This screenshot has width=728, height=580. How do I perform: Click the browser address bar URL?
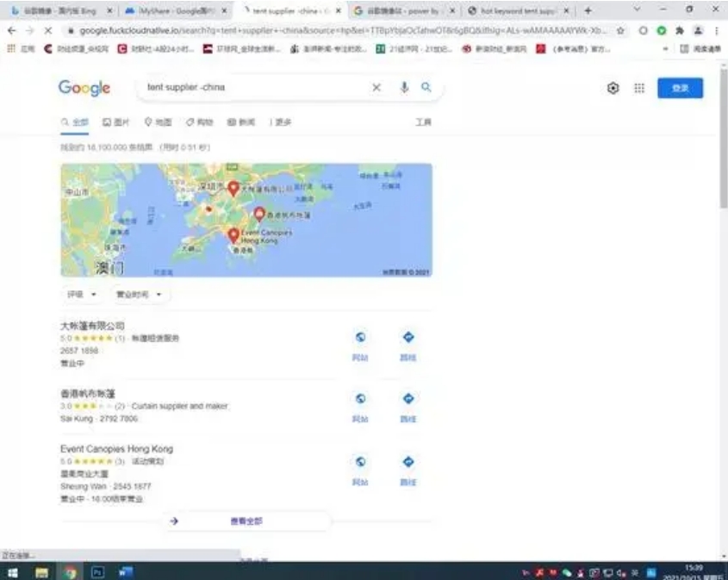[343, 31]
